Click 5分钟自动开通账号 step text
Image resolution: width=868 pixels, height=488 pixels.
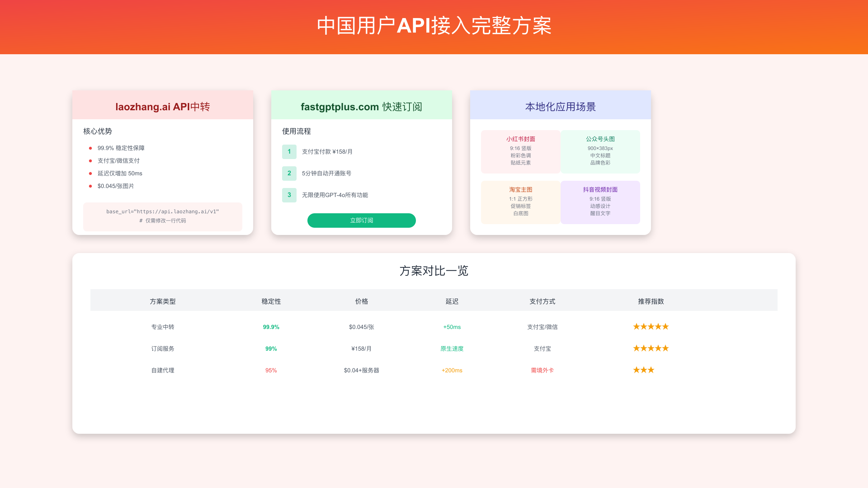click(x=327, y=174)
